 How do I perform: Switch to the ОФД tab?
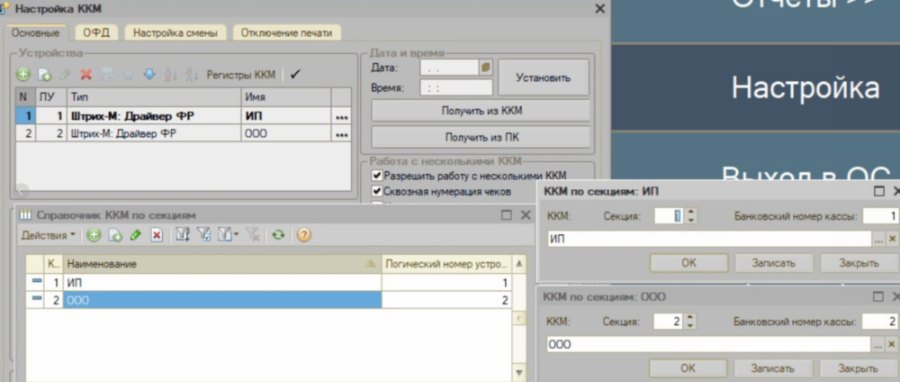click(96, 33)
